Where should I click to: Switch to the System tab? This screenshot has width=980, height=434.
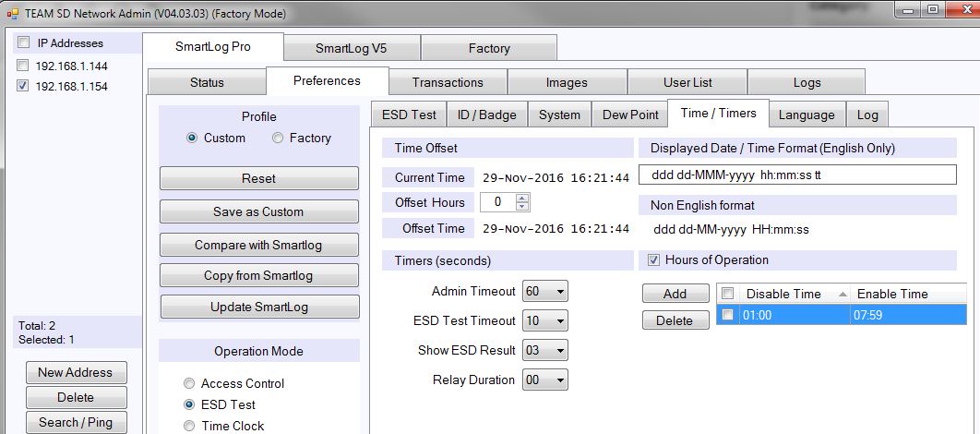pos(559,115)
